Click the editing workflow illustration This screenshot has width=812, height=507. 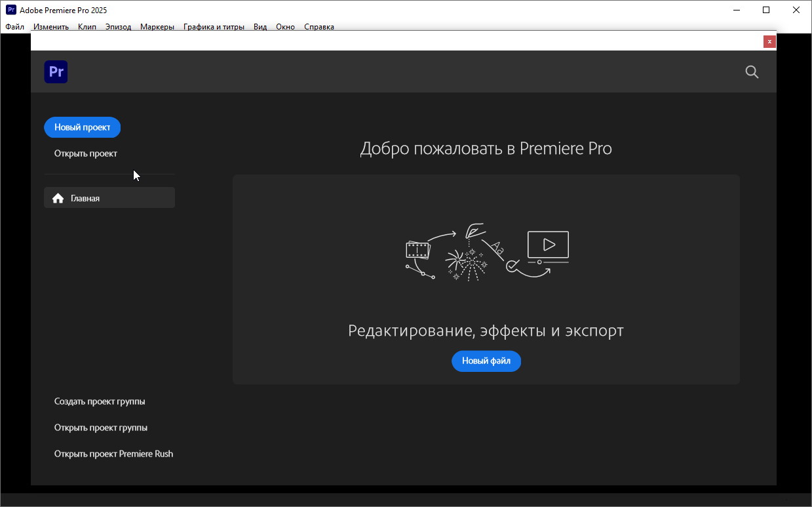[487, 253]
